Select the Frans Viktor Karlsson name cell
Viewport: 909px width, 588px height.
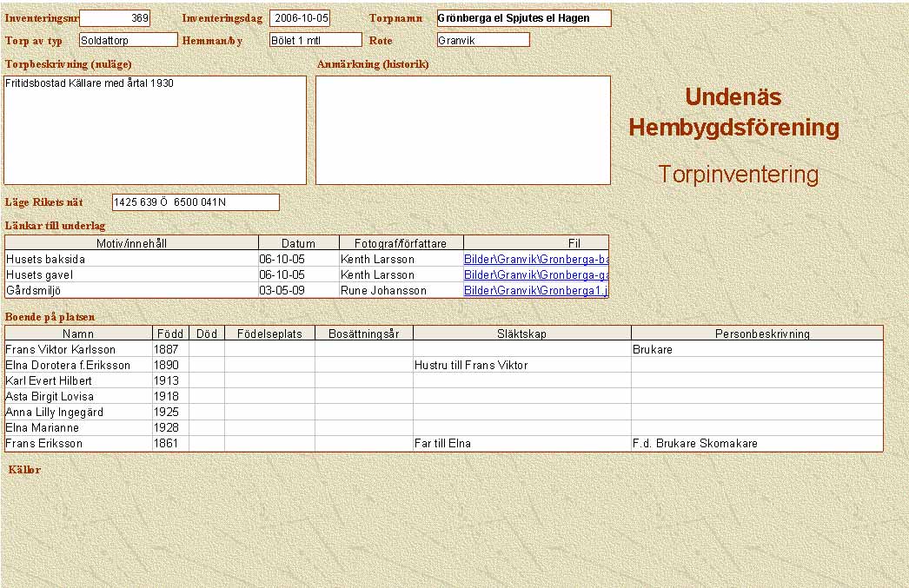point(78,349)
